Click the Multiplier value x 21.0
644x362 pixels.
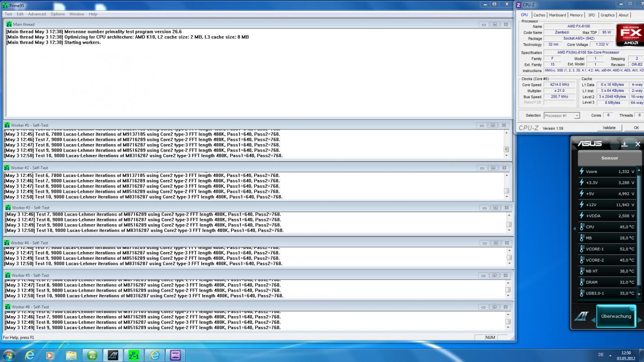pyautogui.click(x=559, y=90)
